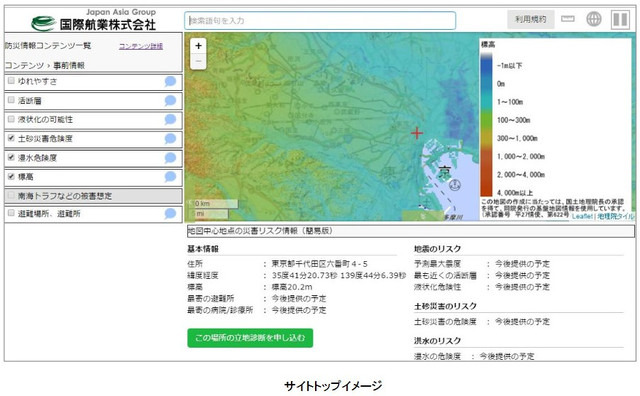Uncheck the 標高 layer
The image size is (640, 396).
tap(11, 176)
